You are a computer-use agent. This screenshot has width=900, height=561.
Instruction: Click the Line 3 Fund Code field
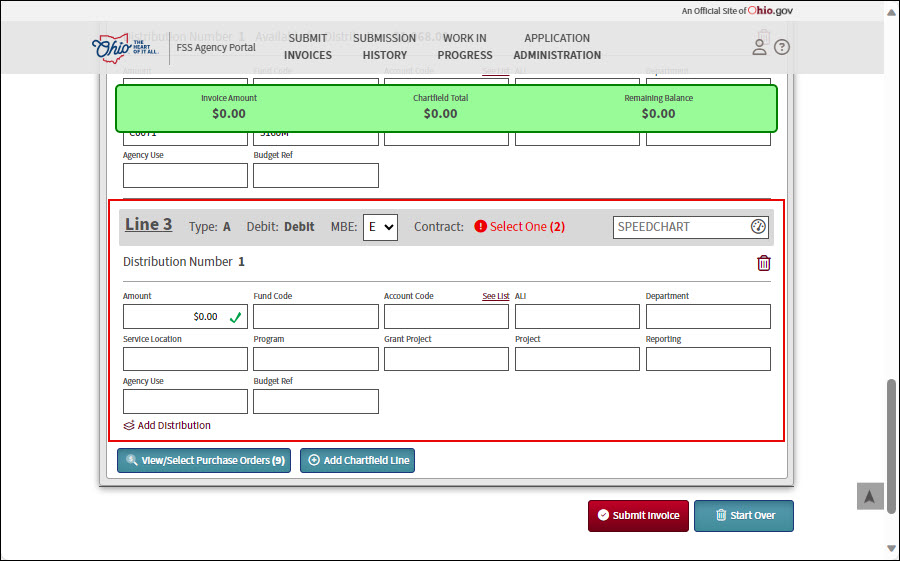tap(316, 317)
